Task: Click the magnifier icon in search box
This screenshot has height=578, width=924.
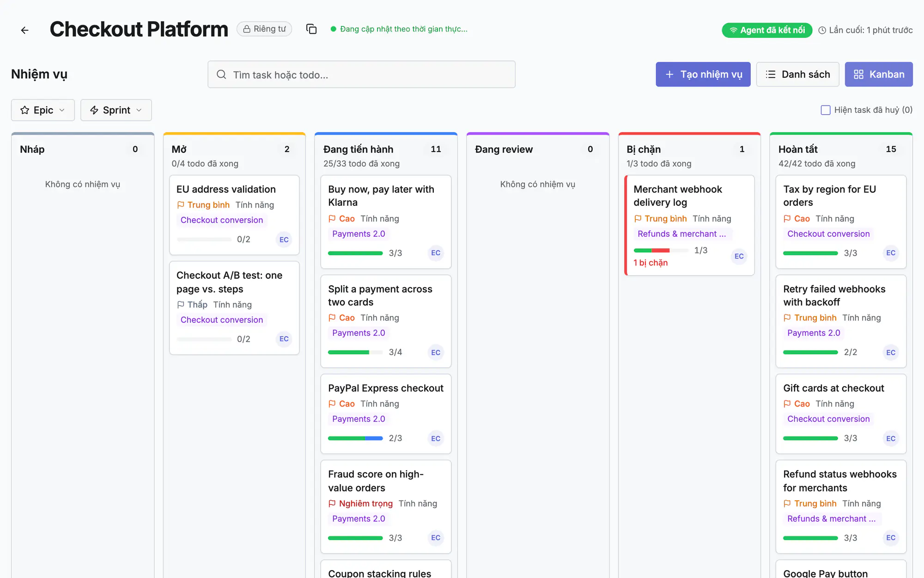Action: (x=221, y=74)
